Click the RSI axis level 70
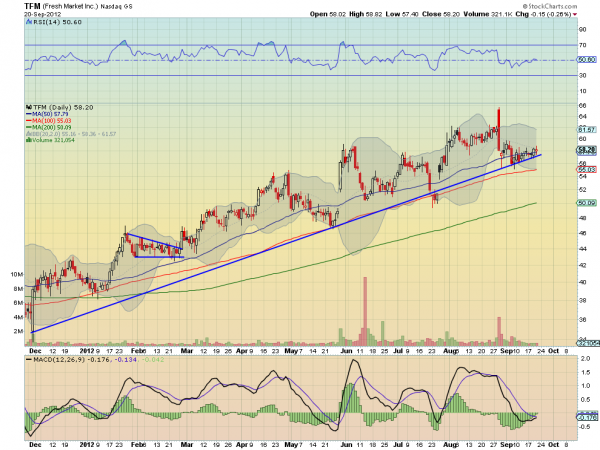This screenshot has width=600, height=450. [x=582, y=45]
